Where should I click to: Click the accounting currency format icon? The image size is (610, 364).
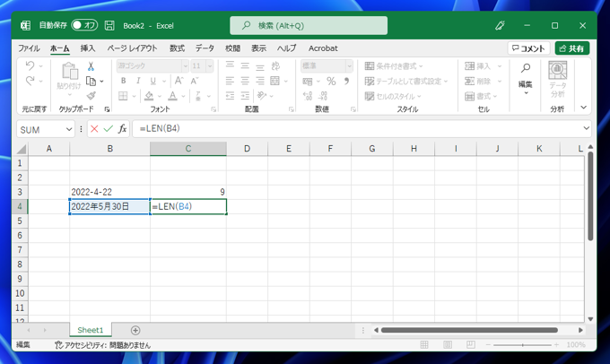[x=308, y=81]
